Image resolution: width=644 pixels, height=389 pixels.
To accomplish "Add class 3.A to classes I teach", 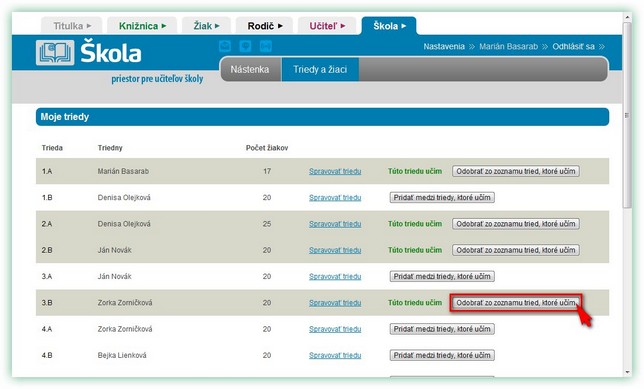I will pos(442,276).
